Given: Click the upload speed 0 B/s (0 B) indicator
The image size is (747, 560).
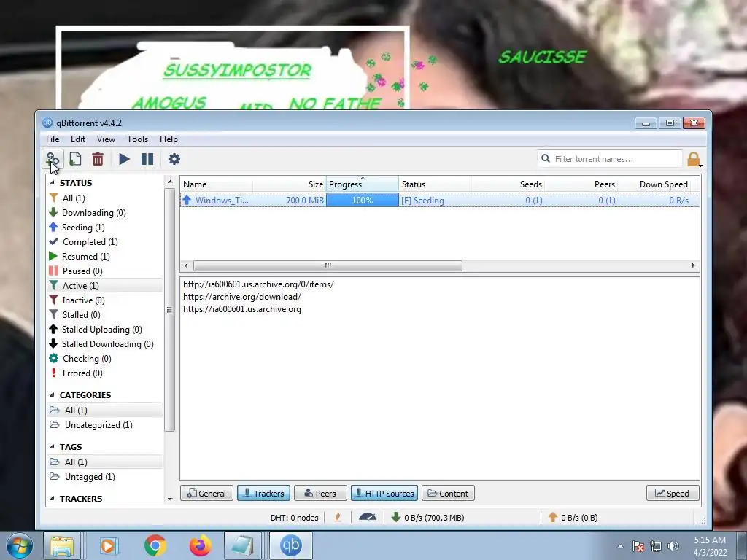Looking at the screenshot, I should pyautogui.click(x=573, y=518).
